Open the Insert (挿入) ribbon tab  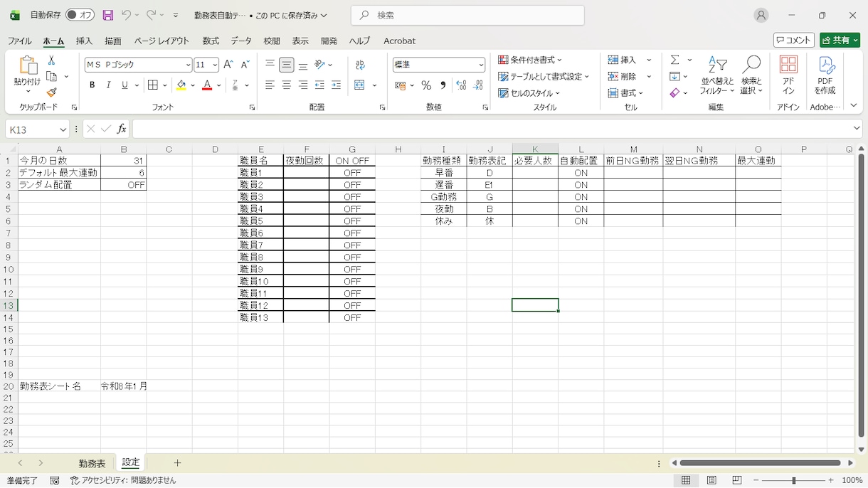84,41
